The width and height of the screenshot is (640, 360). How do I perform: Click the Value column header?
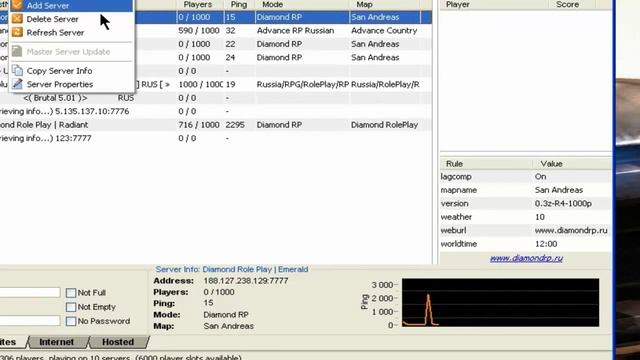click(572, 164)
